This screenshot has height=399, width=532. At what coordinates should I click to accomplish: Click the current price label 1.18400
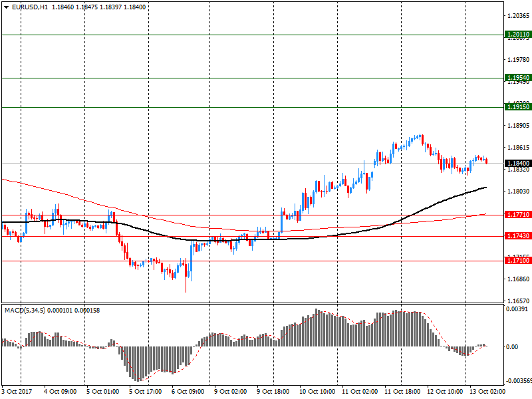click(x=518, y=164)
